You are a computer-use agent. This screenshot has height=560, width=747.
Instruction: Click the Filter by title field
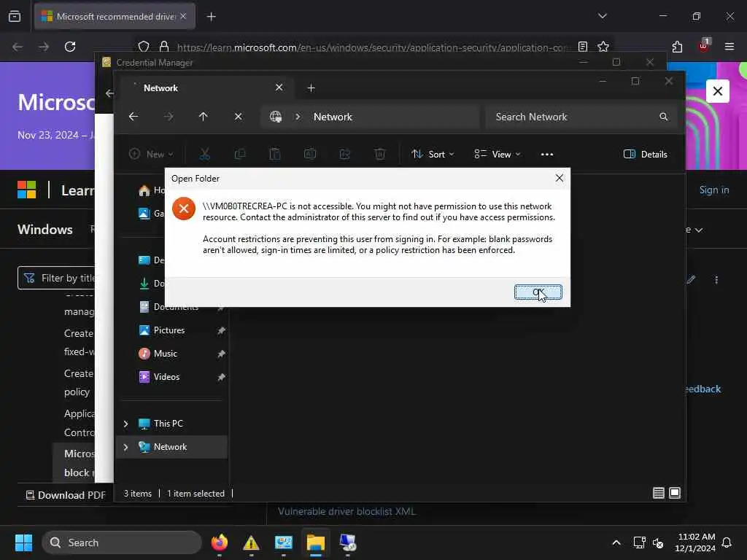pos(56,278)
